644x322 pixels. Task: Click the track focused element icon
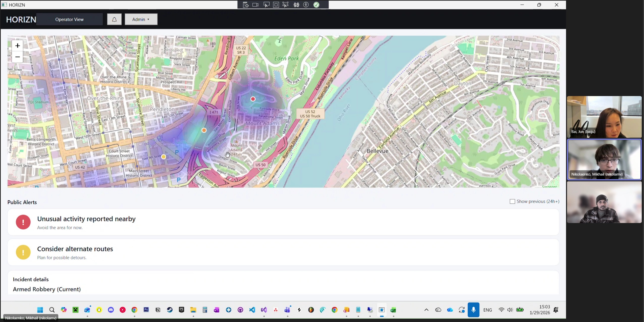[x=285, y=5]
